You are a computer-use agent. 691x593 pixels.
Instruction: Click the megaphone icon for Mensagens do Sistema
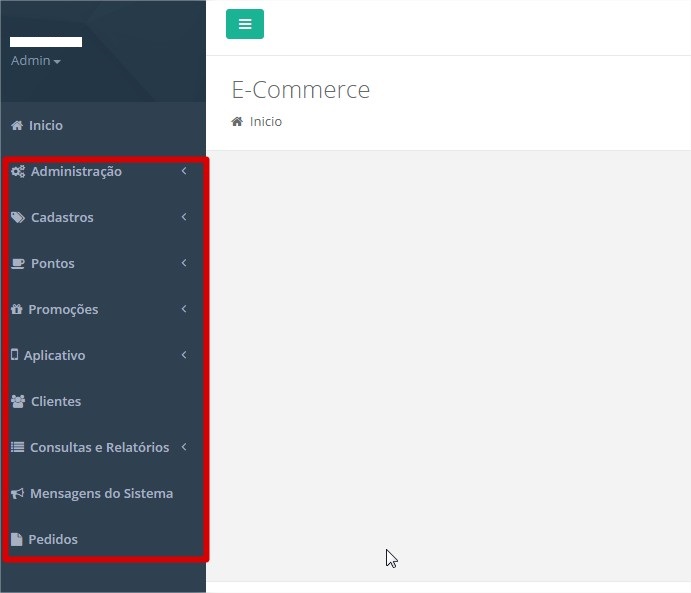[x=17, y=494]
